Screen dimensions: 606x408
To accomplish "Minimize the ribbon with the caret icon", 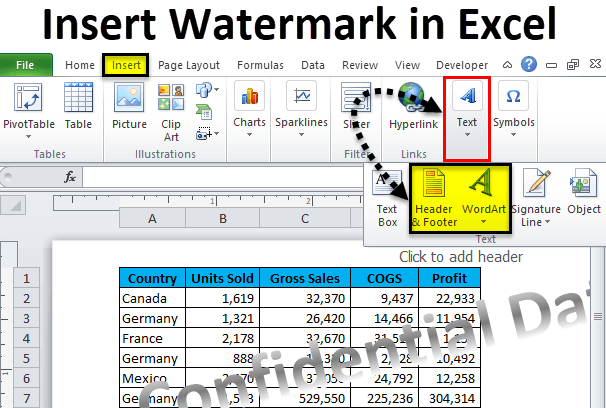I will 507,65.
